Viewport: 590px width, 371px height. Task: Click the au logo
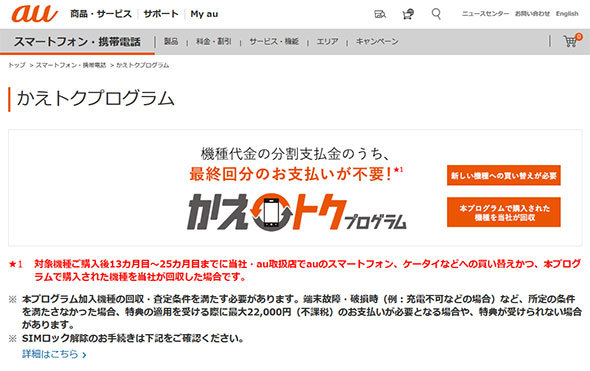coord(35,14)
